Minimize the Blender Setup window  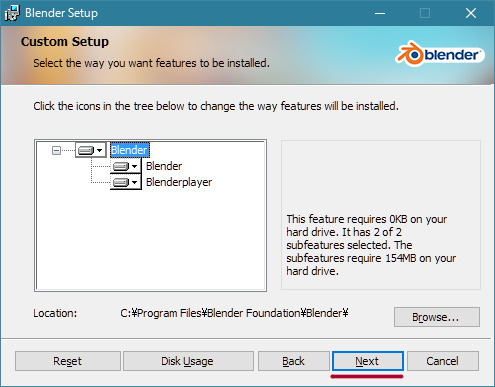tap(380, 13)
